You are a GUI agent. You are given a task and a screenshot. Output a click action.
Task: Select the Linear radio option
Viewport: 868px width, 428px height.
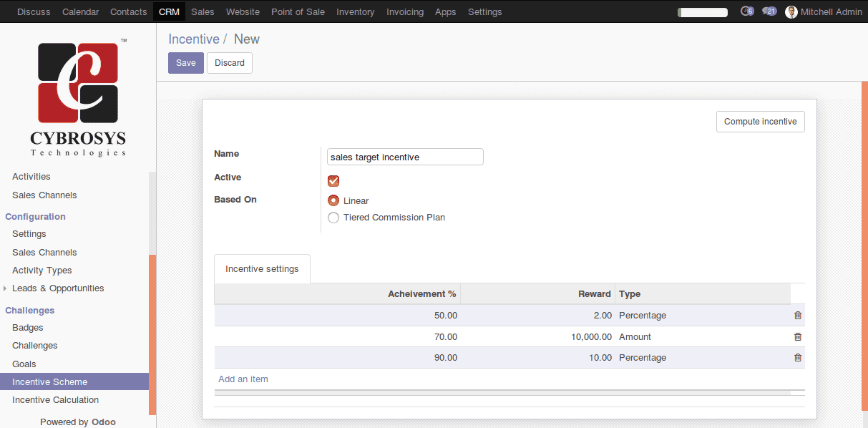click(333, 200)
